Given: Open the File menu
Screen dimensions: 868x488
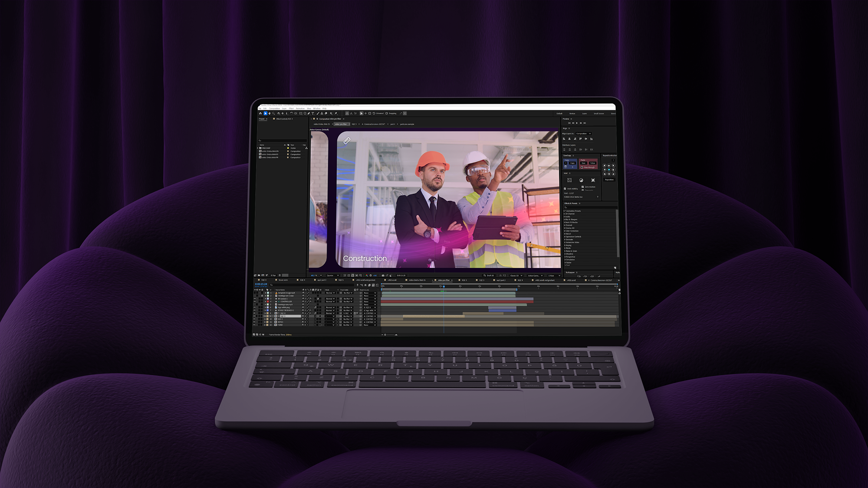Looking at the screenshot, I should (x=260, y=108).
